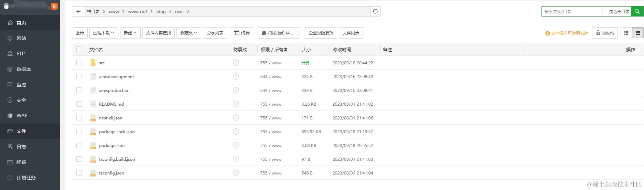The width and height of the screenshot is (644, 190).
Task: Click the shield icon for package.json
Action: coord(236,145)
